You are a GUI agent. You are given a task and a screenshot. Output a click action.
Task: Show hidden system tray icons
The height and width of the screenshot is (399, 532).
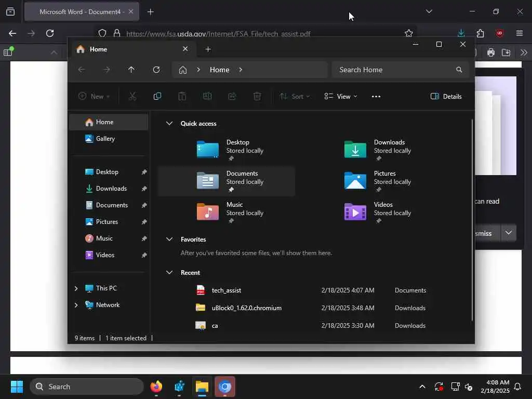coord(422,387)
